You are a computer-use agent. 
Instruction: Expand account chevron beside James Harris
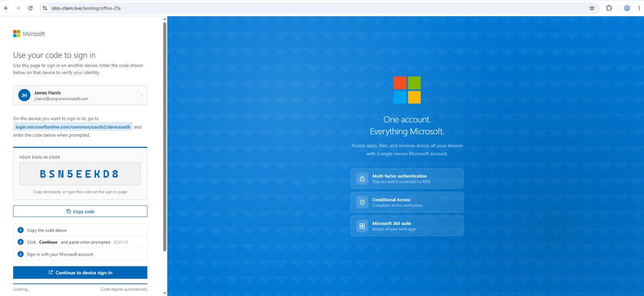[x=142, y=96]
